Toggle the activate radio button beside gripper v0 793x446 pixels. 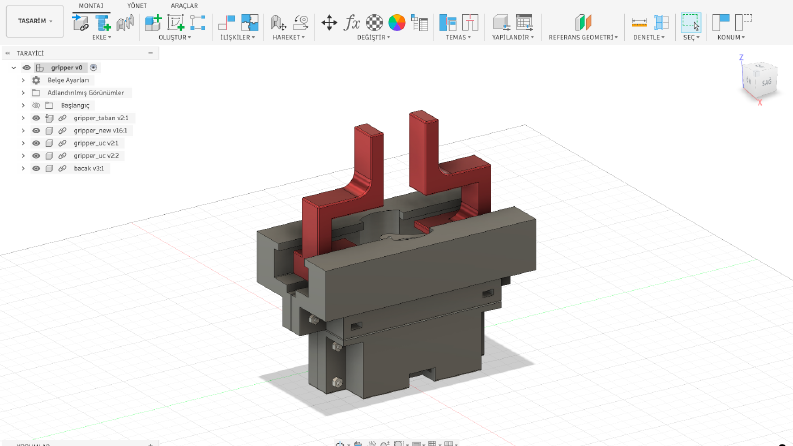click(x=94, y=67)
